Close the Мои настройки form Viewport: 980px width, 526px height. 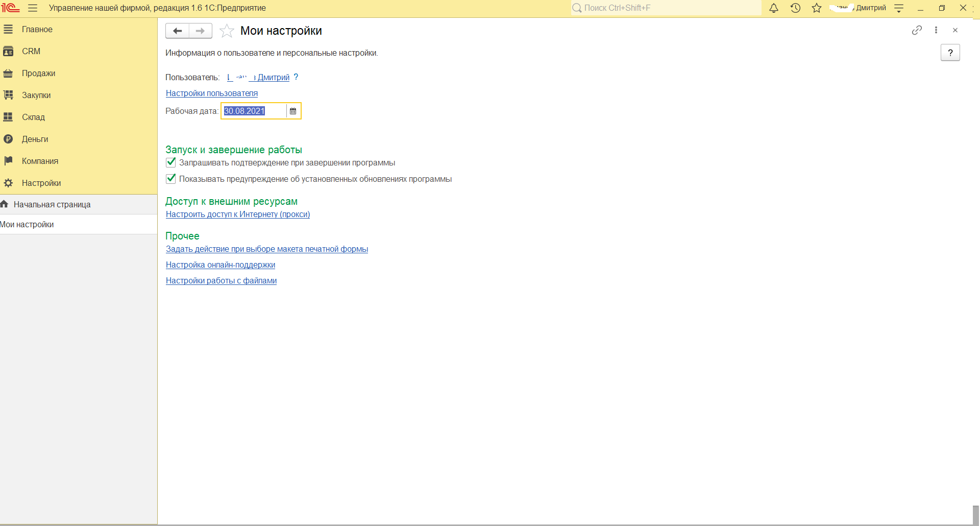pyautogui.click(x=955, y=30)
